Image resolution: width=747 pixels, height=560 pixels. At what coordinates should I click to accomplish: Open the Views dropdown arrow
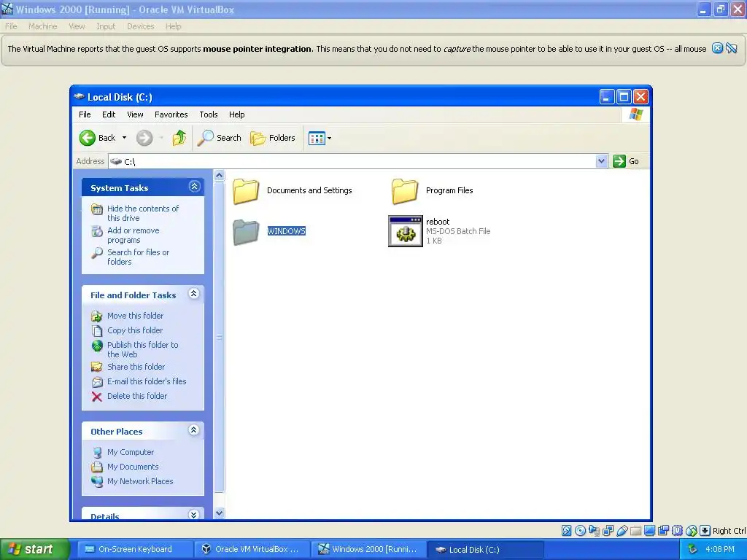329,139
